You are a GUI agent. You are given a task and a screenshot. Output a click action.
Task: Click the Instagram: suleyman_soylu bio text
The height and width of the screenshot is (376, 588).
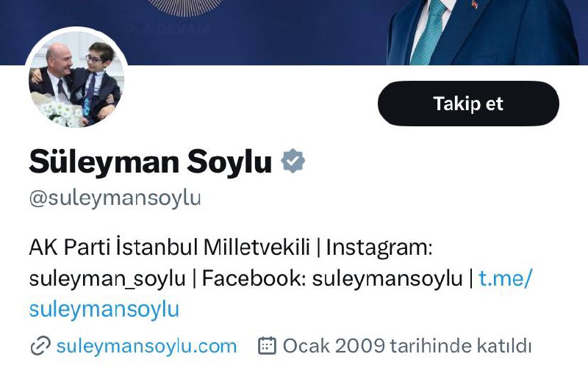click(231, 262)
